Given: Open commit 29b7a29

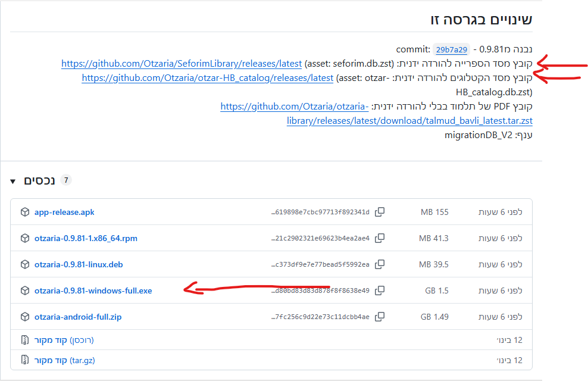Looking at the screenshot, I should pyautogui.click(x=452, y=49).
